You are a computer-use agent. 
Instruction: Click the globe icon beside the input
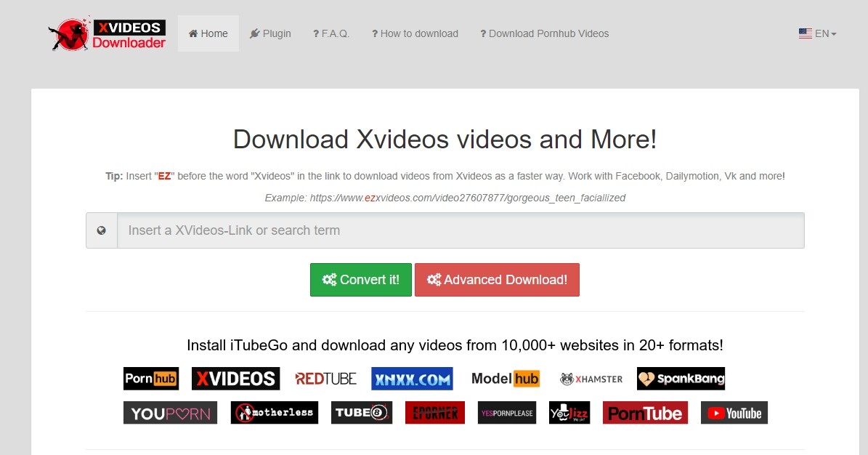102,230
